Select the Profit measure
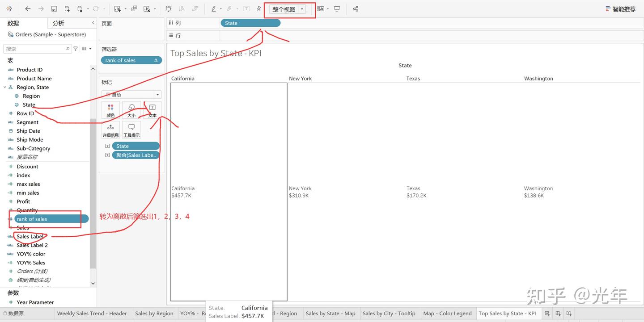 pos(23,201)
